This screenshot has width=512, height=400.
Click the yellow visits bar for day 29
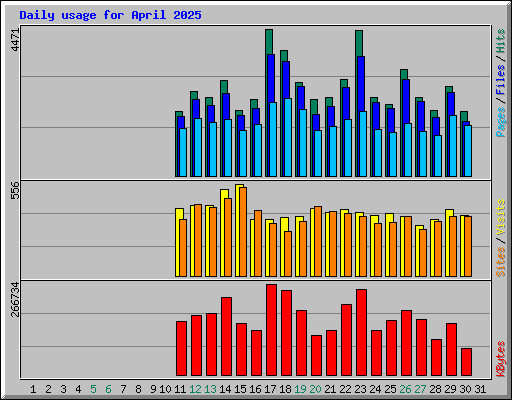click(447, 243)
